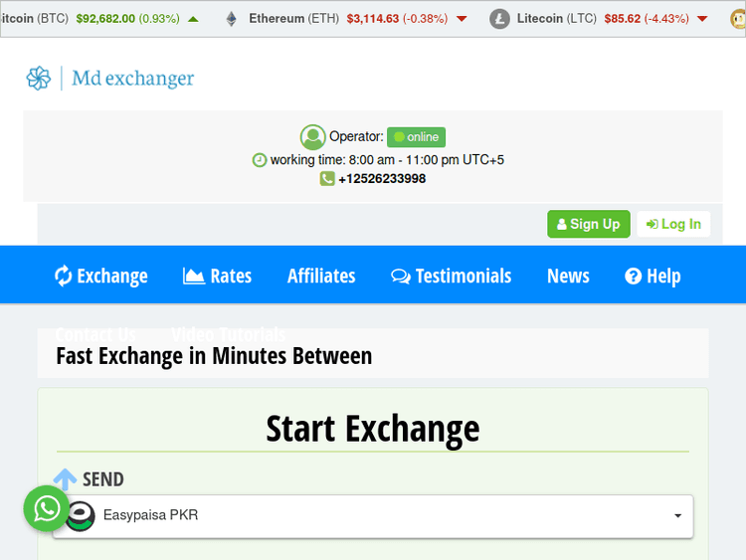This screenshot has width=746, height=560.
Task: Click the Bitcoin green up arrow indicator
Action: tap(193, 19)
